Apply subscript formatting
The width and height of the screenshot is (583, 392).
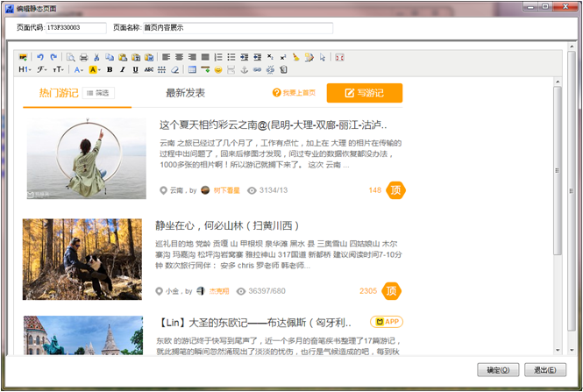click(x=270, y=57)
